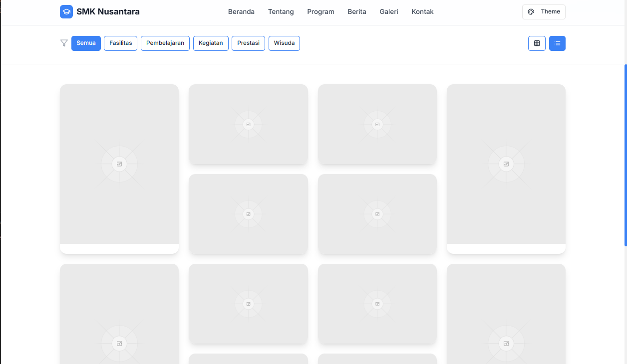Open the Theme dropdown

pos(544,12)
